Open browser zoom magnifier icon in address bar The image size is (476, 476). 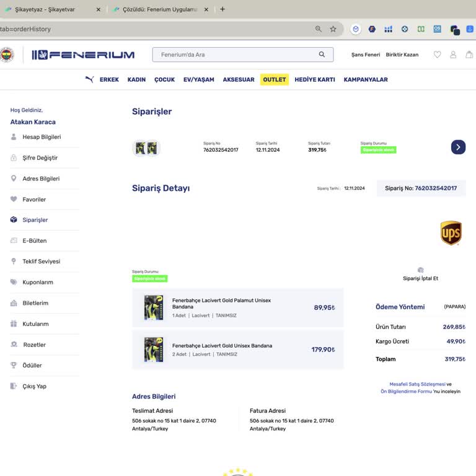[x=318, y=29]
